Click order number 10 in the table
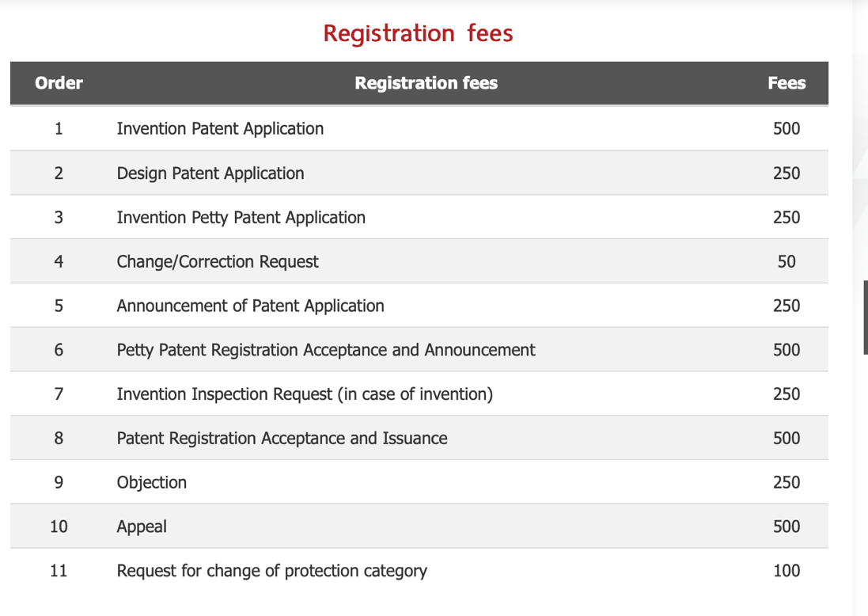This screenshot has height=616, width=868. [x=59, y=527]
